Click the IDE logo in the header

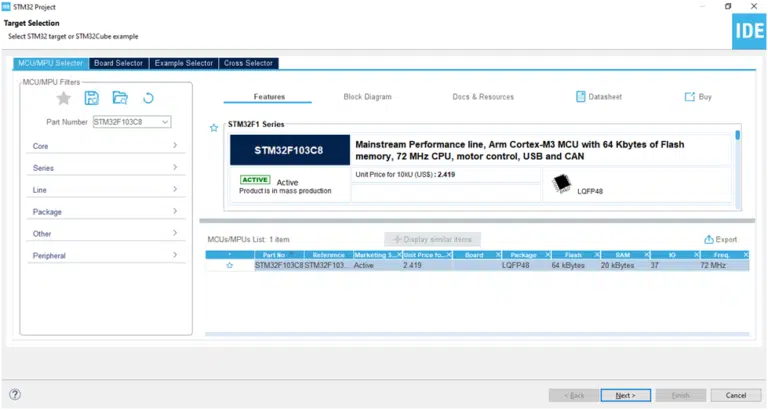[x=749, y=31]
